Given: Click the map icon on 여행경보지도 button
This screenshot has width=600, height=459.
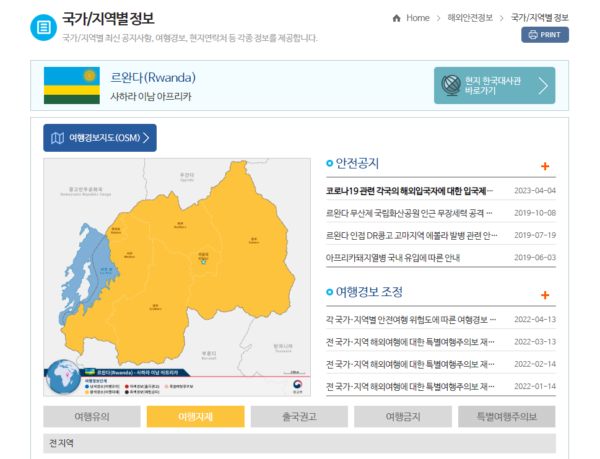Looking at the screenshot, I should tap(56, 138).
